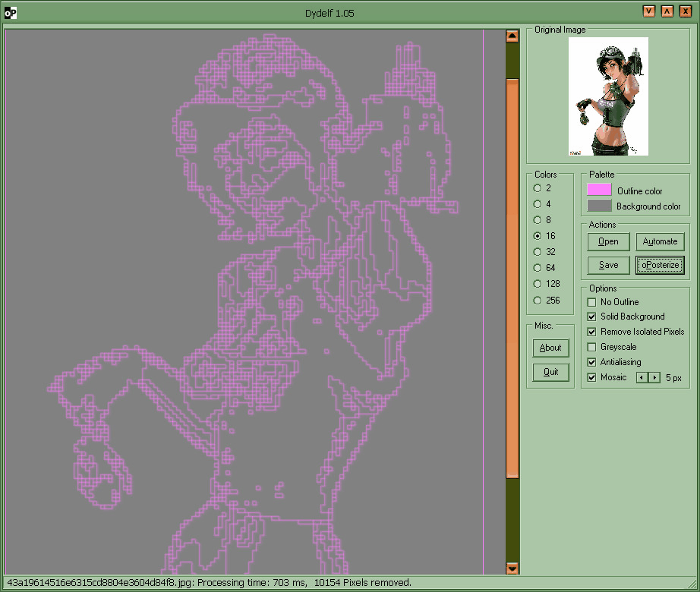Toggle the Solid Background checkbox
Image resolution: width=700 pixels, height=592 pixels.
[x=592, y=316]
